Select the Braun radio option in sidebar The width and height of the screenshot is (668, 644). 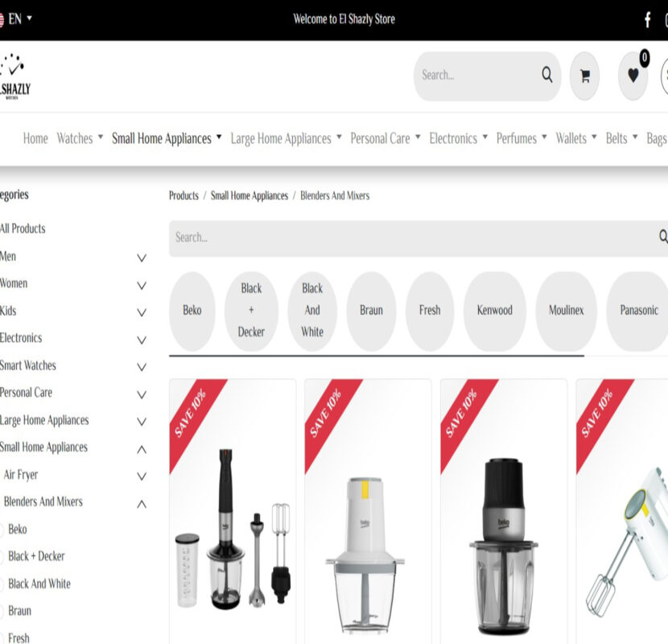2,611
